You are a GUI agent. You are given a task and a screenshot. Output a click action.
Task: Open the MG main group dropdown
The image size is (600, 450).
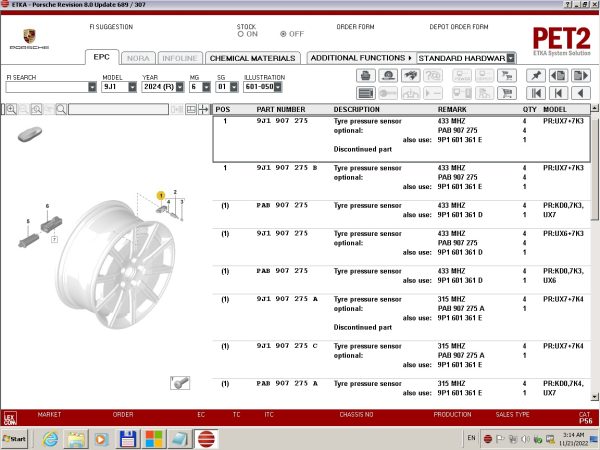tap(206, 87)
